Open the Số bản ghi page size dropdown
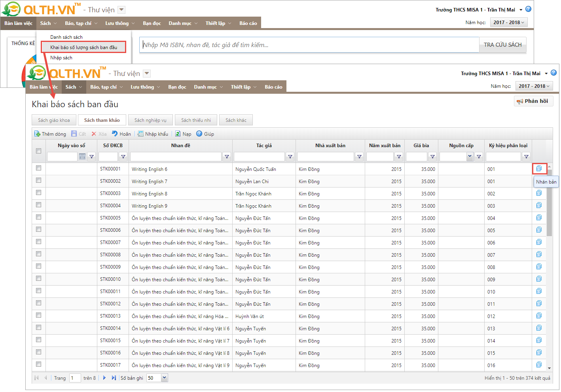Image resolution: width=561 pixels, height=392 pixels. (165, 378)
